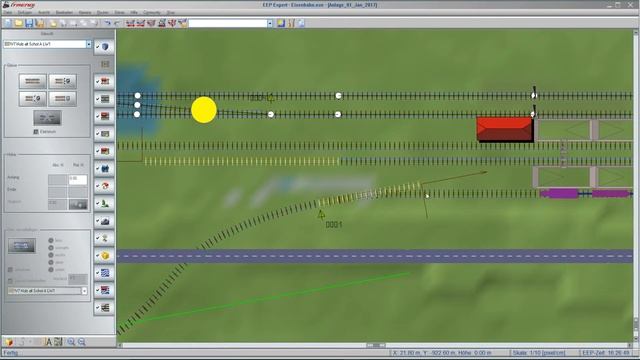Click the zoom out magnifier icon
Viewport: 640px width, 360px height.
[x=82, y=342]
